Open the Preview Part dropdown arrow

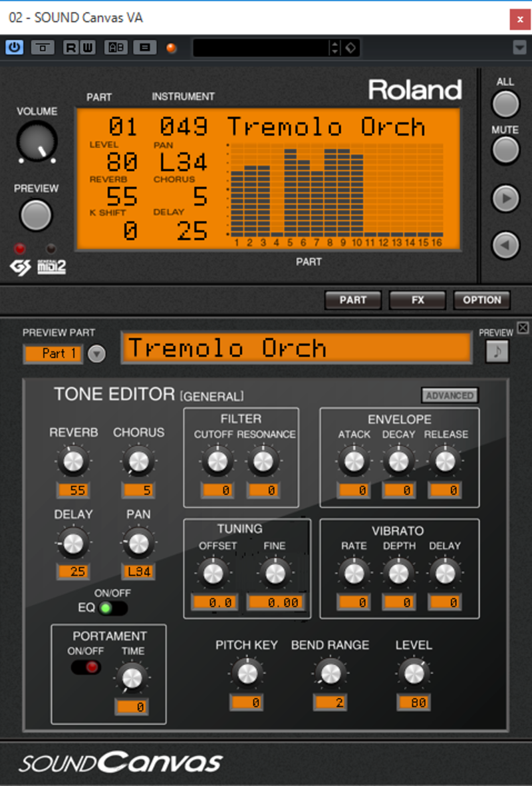(x=96, y=354)
